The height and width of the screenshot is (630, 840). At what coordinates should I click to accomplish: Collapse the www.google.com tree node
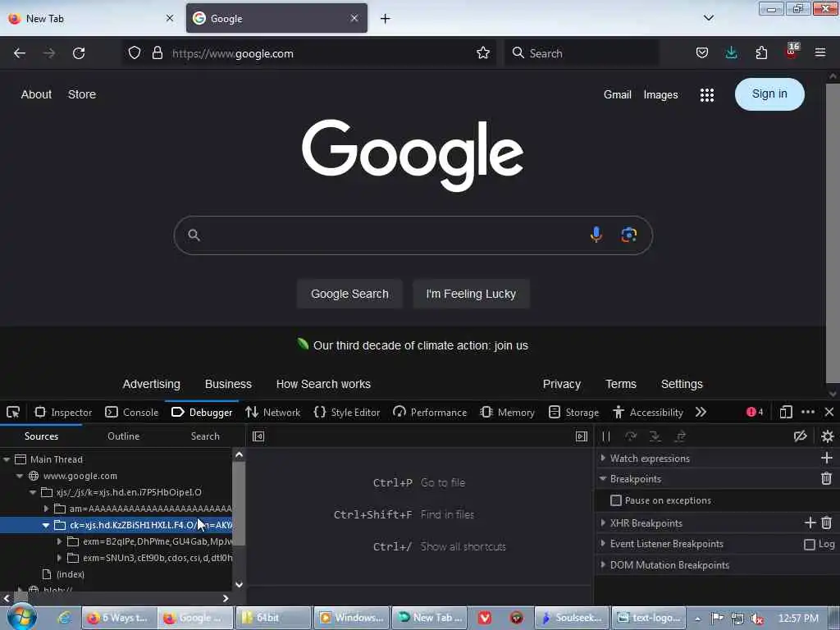click(x=20, y=476)
